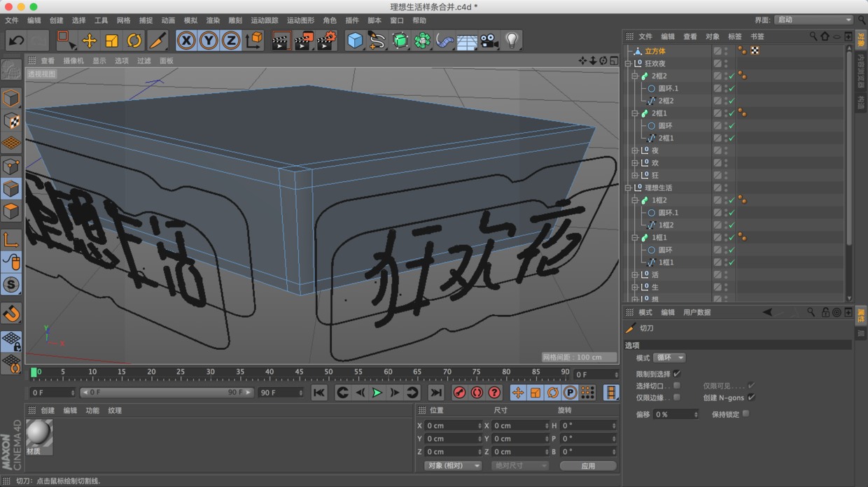Open the 标签 menu in object manager
Screen dimensions: 868x487
[734, 36]
